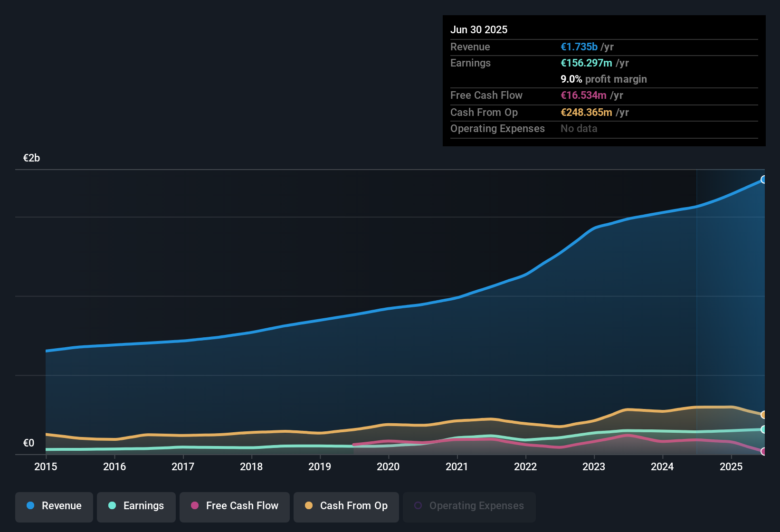Click the €2b axis label

tap(31, 158)
